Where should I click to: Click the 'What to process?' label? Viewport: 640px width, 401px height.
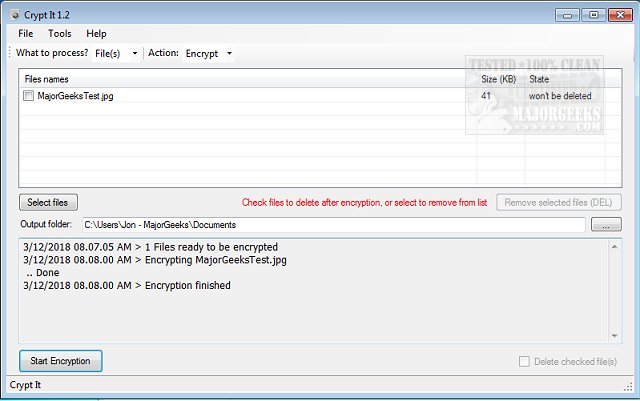coord(52,53)
